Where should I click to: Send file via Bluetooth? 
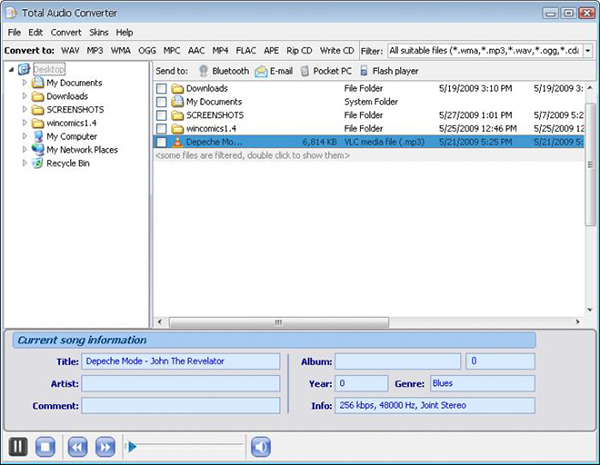pos(223,71)
